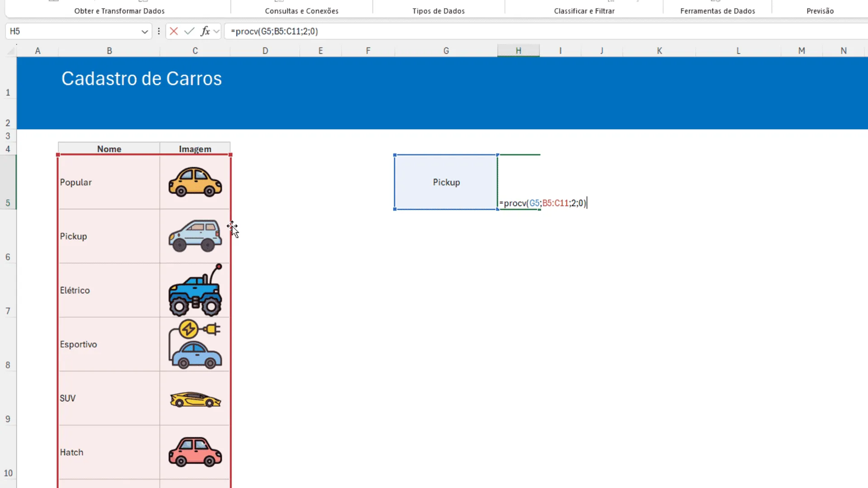Screen dimensions: 868x488
Task: Expand the Name Box dropdown
Action: [x=145, y=32]
